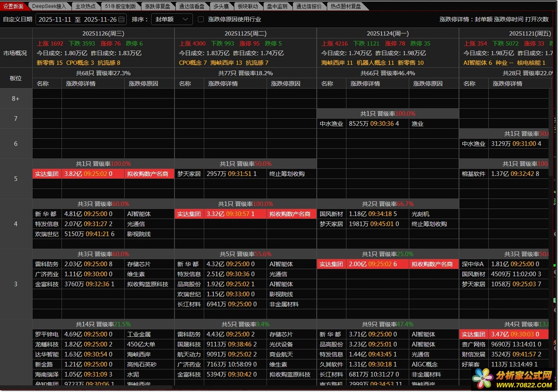Click the 设置版面 tab
Image resolution: width=559 pixels, height=392 pixels.
pyautogui.click(x=13, y=6)
